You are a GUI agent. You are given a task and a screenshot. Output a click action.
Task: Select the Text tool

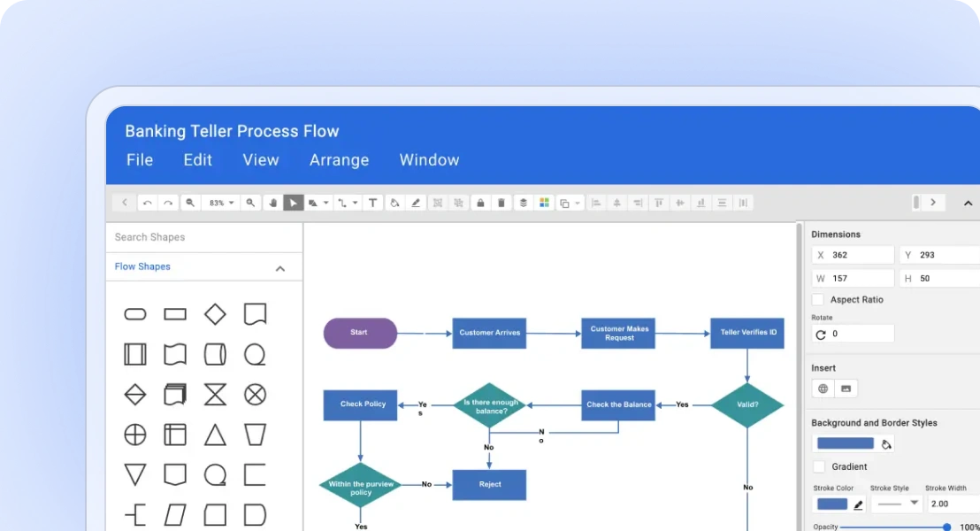(372, 203)
